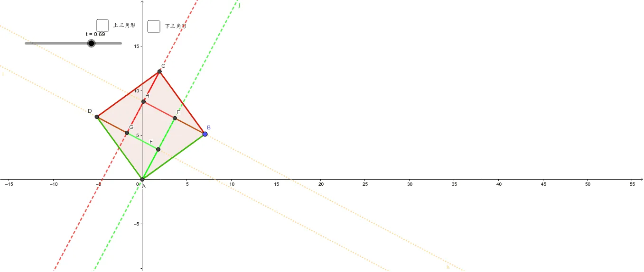Click the x-axis tick label 55
The height and width of the screenshot is (272, 644).
632,184
